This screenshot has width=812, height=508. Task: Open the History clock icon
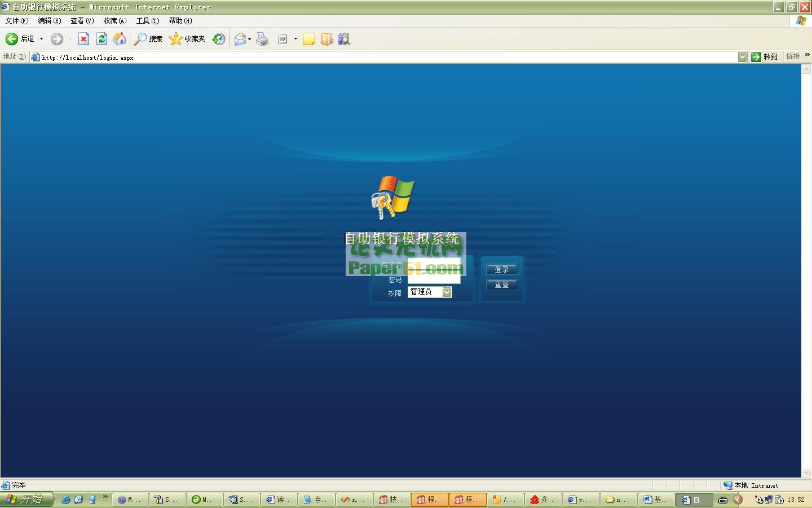(219, 39)
